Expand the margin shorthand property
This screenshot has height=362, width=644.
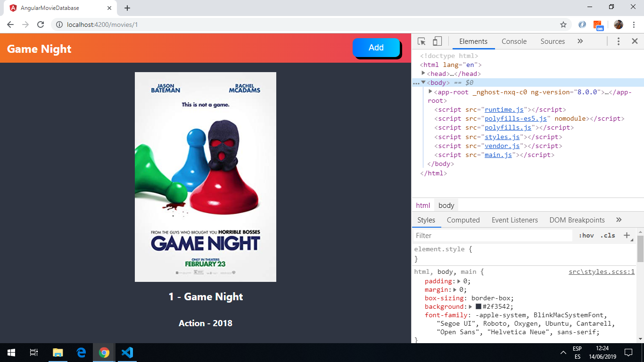[455, 290]
